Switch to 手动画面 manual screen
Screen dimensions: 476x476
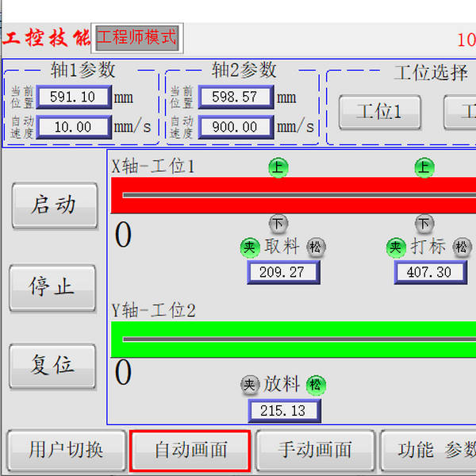[315, 450]
